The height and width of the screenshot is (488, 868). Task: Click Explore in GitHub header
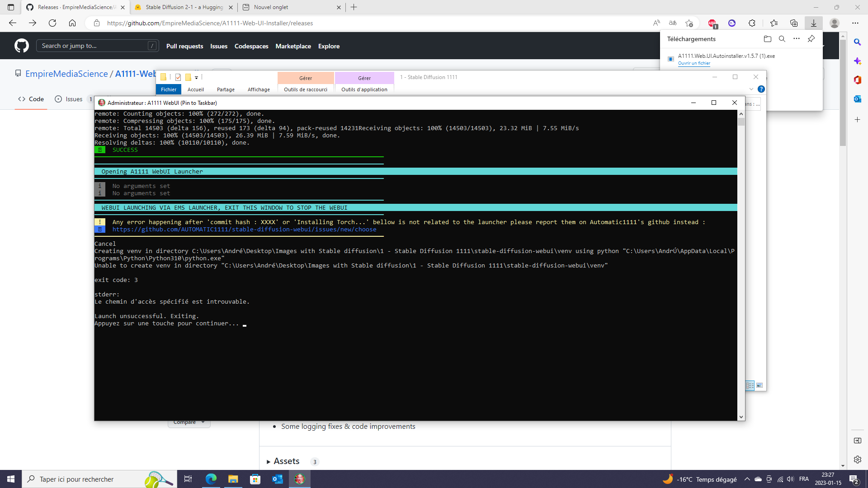coord(329,46)
